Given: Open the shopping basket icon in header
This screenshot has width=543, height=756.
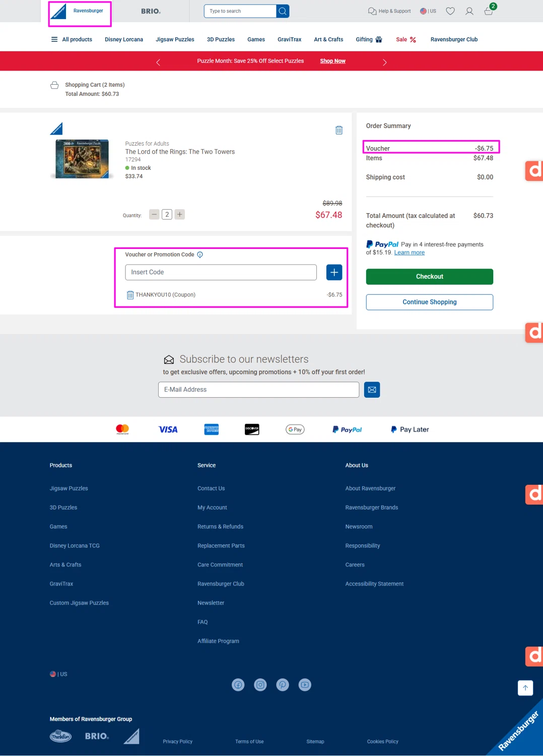Looking at the screenshot, I should pos(489,11).
